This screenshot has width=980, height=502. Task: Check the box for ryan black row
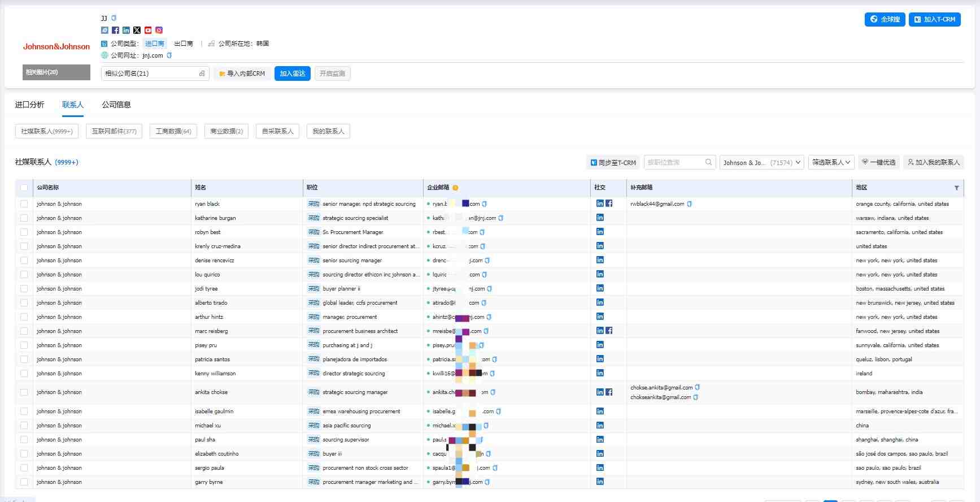24,204
